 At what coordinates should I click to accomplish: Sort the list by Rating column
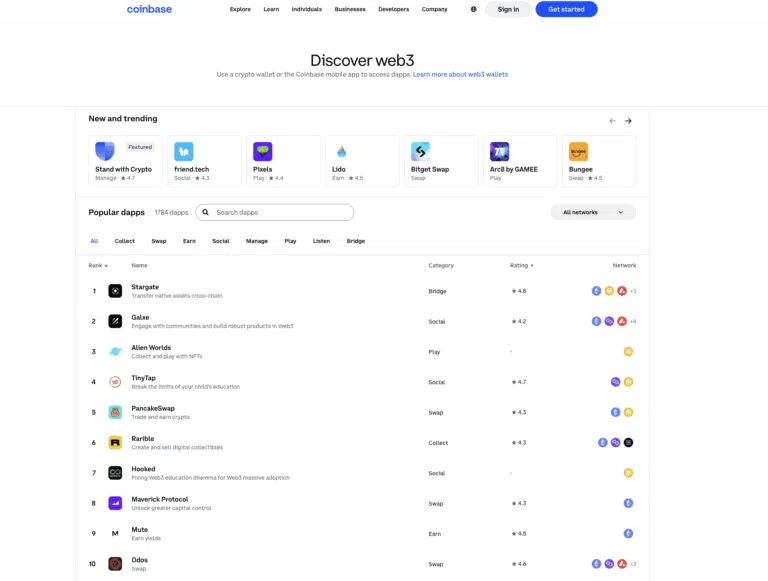coord(521,266)
